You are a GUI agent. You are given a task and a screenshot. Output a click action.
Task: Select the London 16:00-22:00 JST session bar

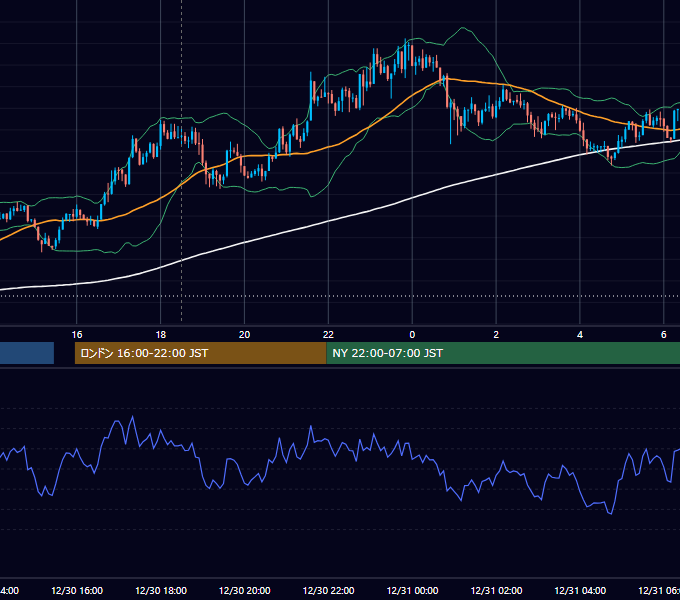(x=200, y=353)
